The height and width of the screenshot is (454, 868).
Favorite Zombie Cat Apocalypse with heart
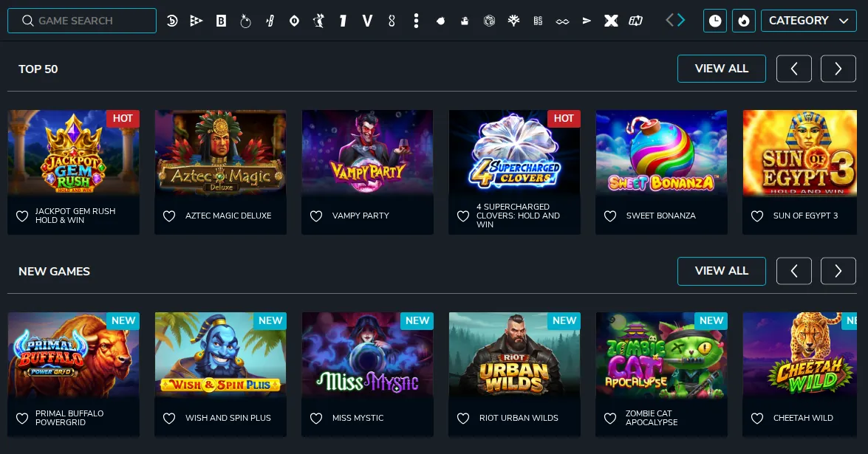click(610, 419)
